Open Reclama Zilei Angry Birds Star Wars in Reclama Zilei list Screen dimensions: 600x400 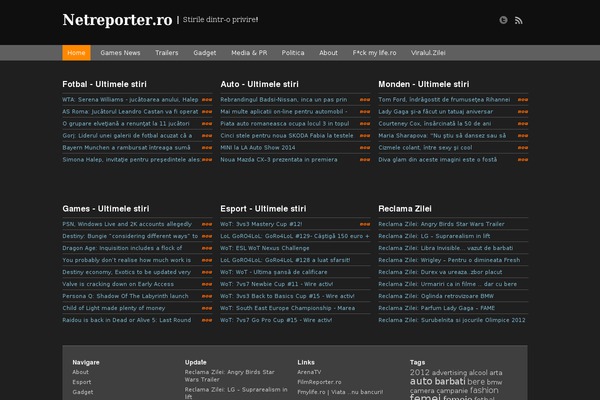(442, 224)
